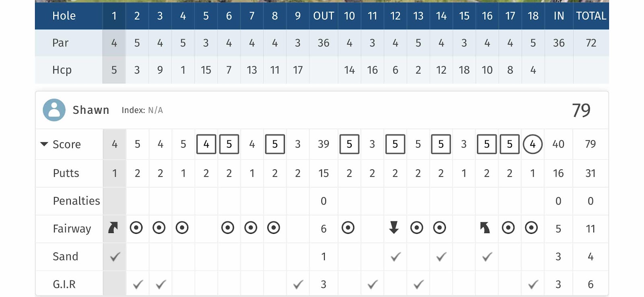Screen dimensions: 644x297
Task: Click the fairway hit target icon on hole 10
Action: point(348,228)
